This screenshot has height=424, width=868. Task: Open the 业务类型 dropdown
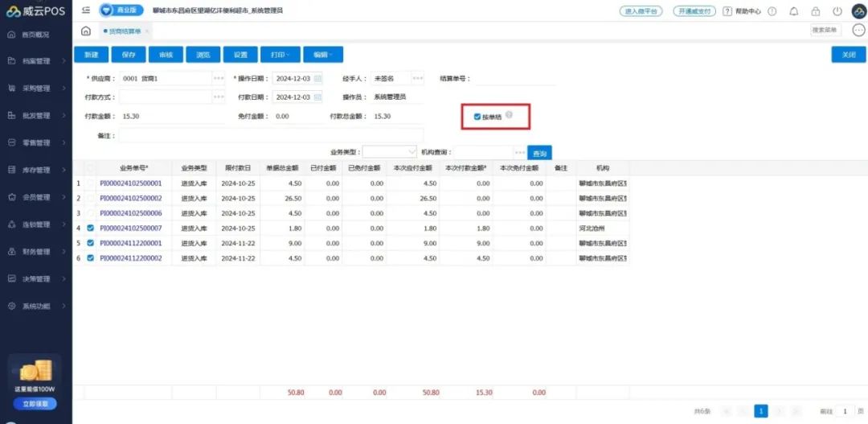[389, 152]
